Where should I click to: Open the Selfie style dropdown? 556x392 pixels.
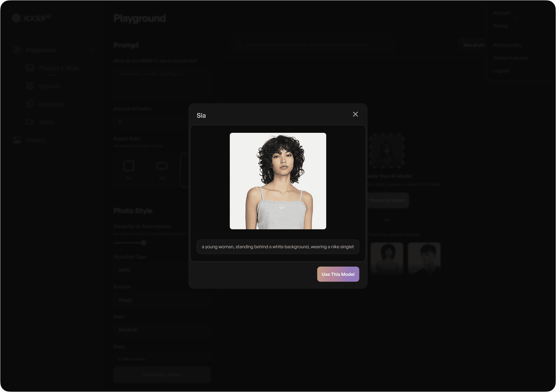pyautogui.click(x=162, y=270)
